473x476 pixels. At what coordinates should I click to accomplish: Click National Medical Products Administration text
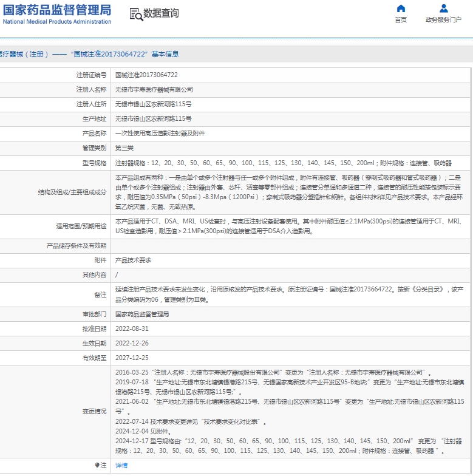pyautogui.click(x=57, y=22)
